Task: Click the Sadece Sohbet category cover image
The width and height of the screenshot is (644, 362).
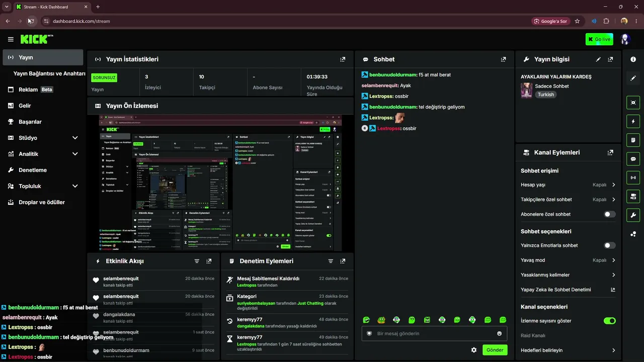Action: [526, 90]
